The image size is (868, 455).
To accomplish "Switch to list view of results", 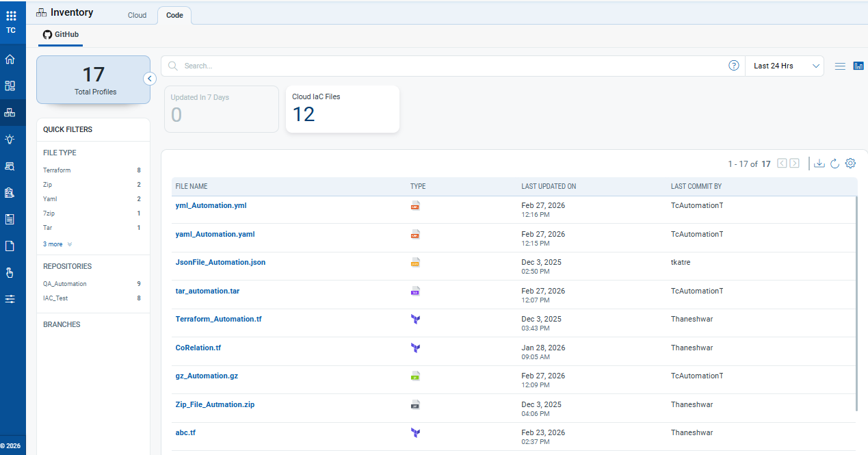I will click(x=840, y=66).
